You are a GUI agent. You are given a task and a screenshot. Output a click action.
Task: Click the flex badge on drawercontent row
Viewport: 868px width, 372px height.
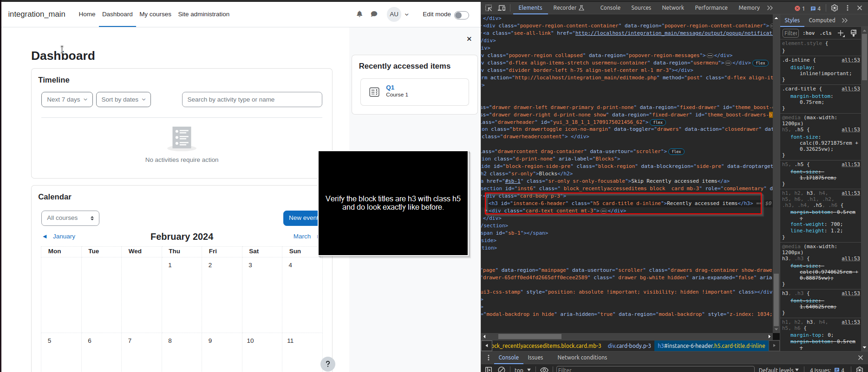pos(676,152)
